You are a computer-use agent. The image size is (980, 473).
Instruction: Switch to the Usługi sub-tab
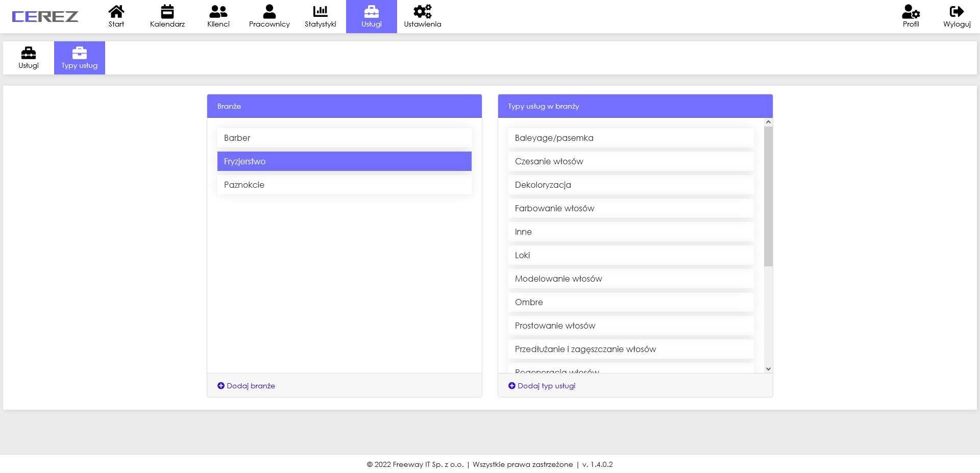[29, 58]
